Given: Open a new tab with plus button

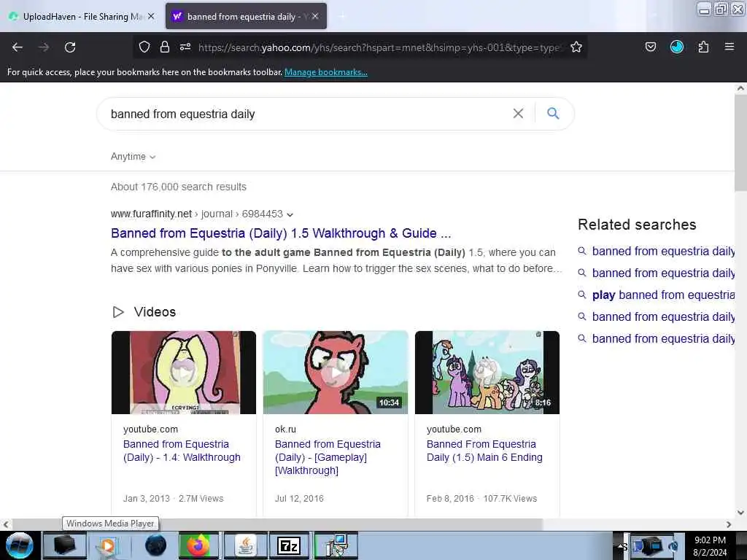Looking at the screenshot, I should point(342,16).
